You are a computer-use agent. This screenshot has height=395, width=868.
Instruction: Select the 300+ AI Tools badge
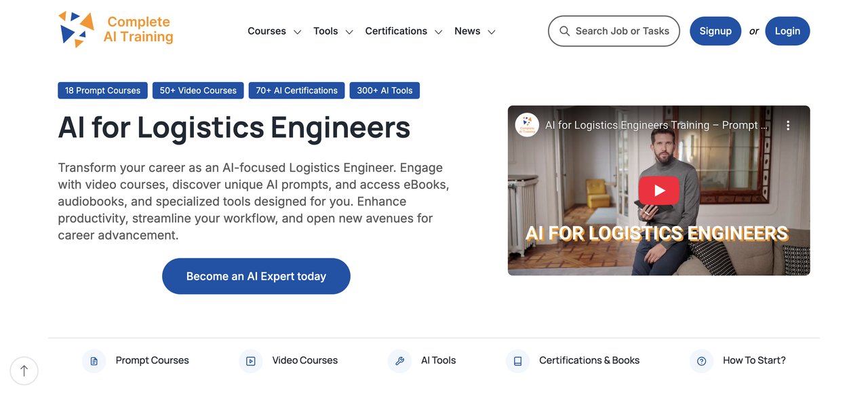(x=384, y=90)
